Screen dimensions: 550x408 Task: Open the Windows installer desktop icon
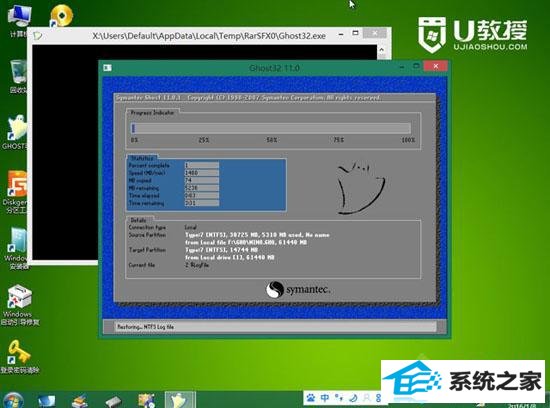[x=16, y=248]
